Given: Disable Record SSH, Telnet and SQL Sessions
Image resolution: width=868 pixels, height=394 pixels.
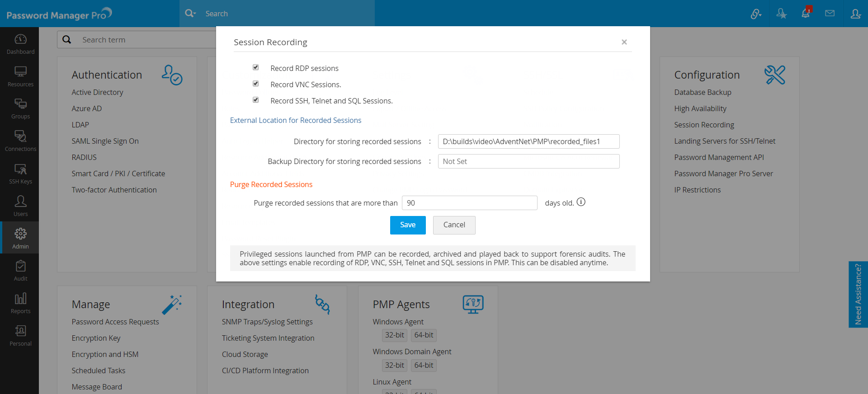Looking at the screenshot, I should pos(255,100).
